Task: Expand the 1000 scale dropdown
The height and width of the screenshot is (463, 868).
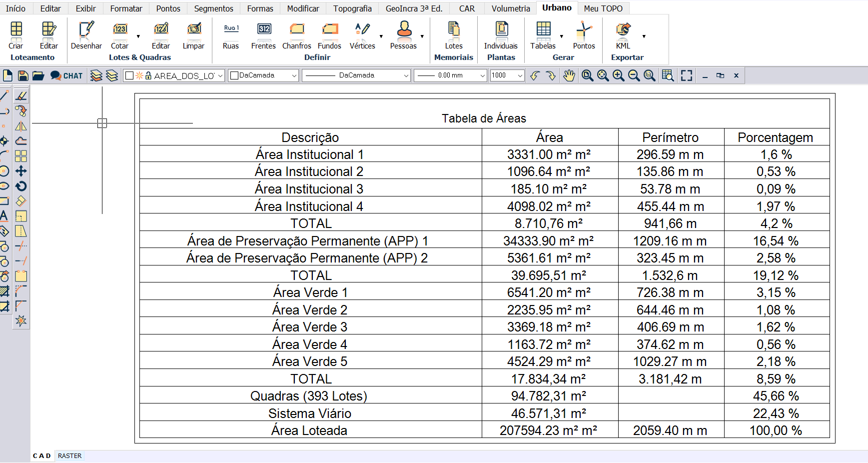Action: (520, 75)
